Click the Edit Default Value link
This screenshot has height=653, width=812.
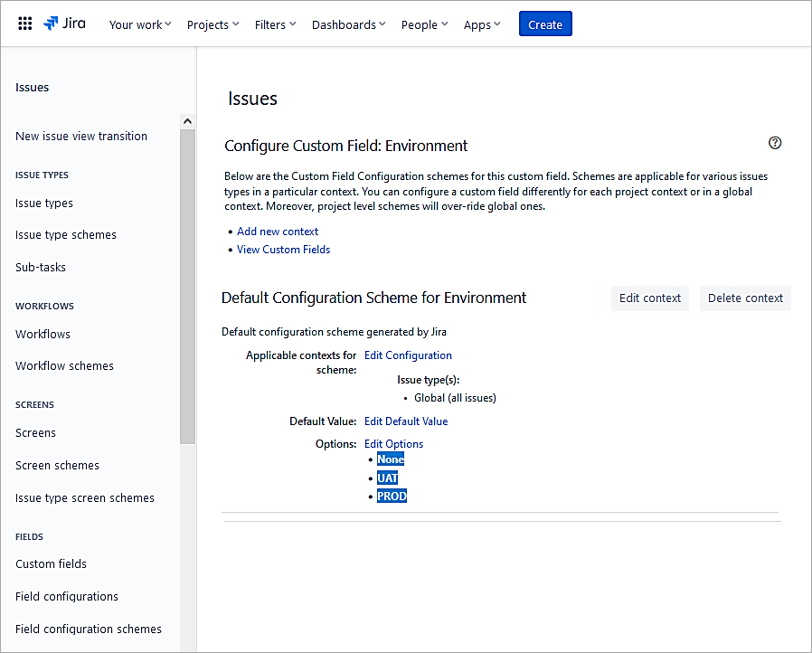pyautogui.click(x=405, y=421)
